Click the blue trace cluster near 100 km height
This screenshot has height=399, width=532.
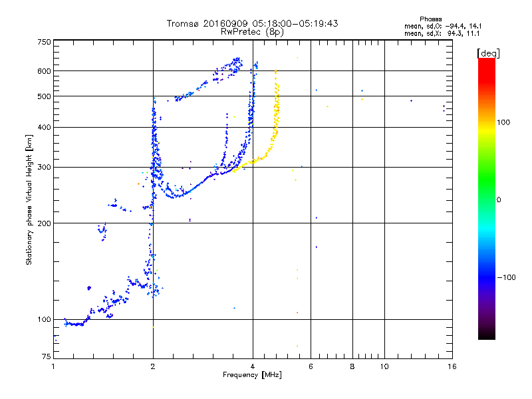(76, 324)
